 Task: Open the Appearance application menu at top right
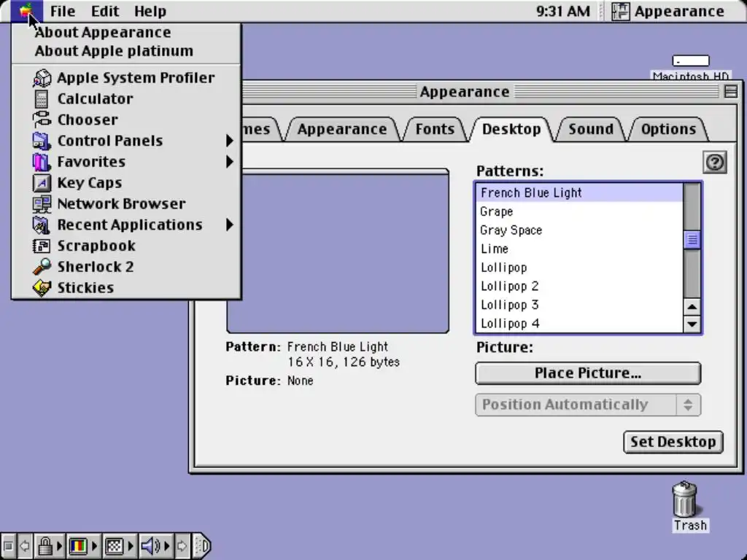pos(668,11)
